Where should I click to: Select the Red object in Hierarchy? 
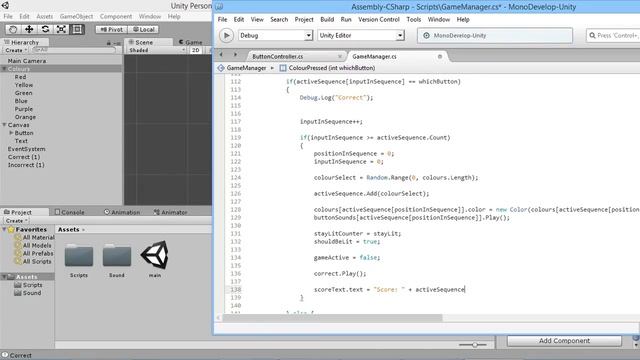pyautogui.click(x=20, y=77)
